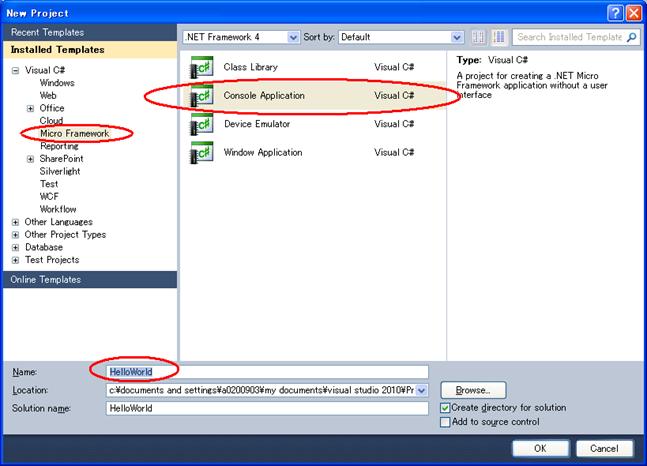
Task: Close the New Project dialog
Action: [633, 13]
